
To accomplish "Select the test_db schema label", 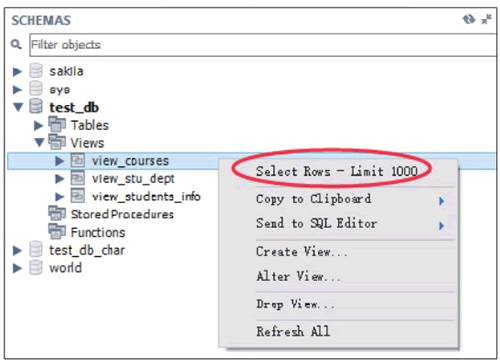I will [74, 107].
